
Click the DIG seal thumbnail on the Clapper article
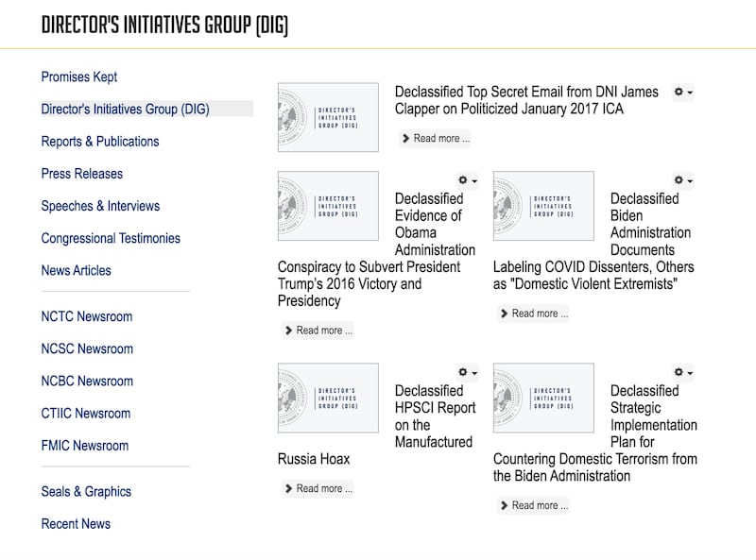pyautogui.click(x=326, y=117)
